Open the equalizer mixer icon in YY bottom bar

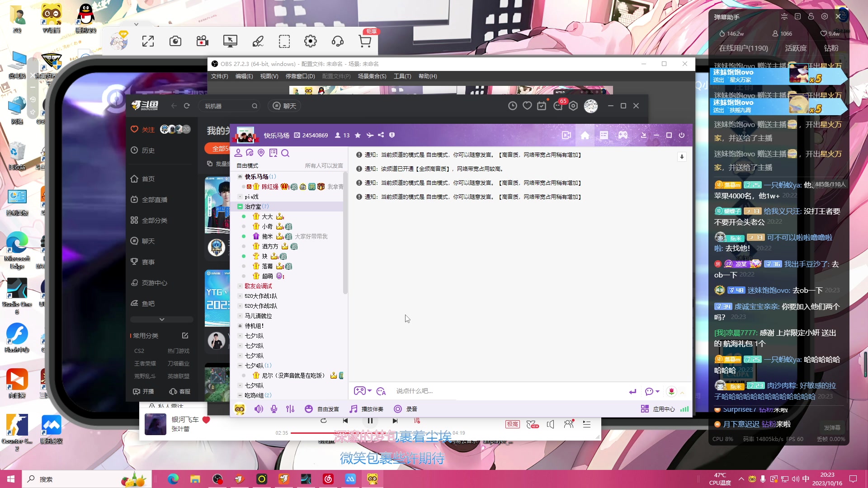coord(290,409)
